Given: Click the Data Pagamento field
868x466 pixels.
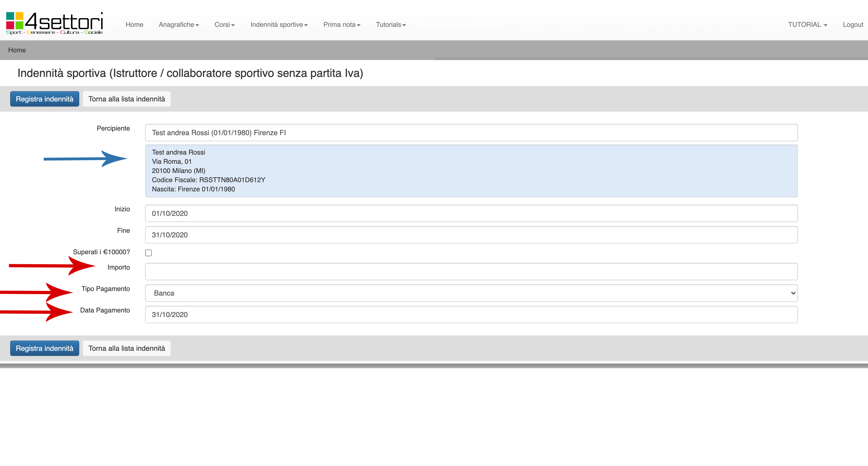Looking at the screenshot, I should click(471, 314).
